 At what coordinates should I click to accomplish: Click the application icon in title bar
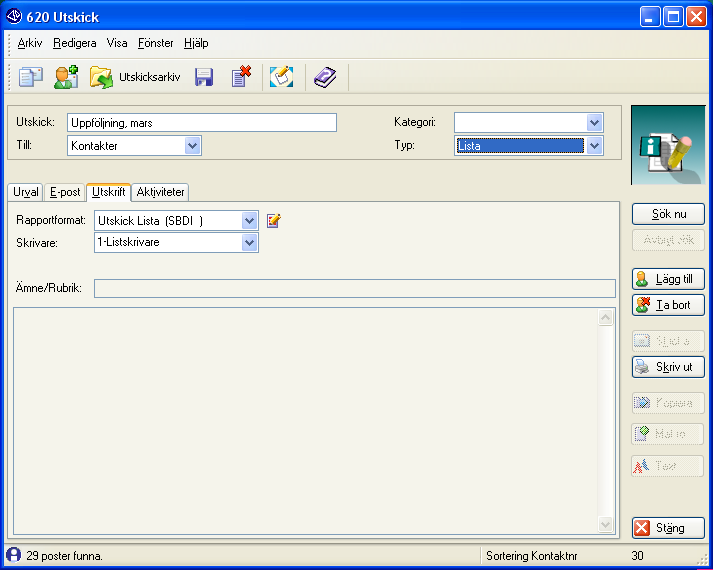point(14,16)
